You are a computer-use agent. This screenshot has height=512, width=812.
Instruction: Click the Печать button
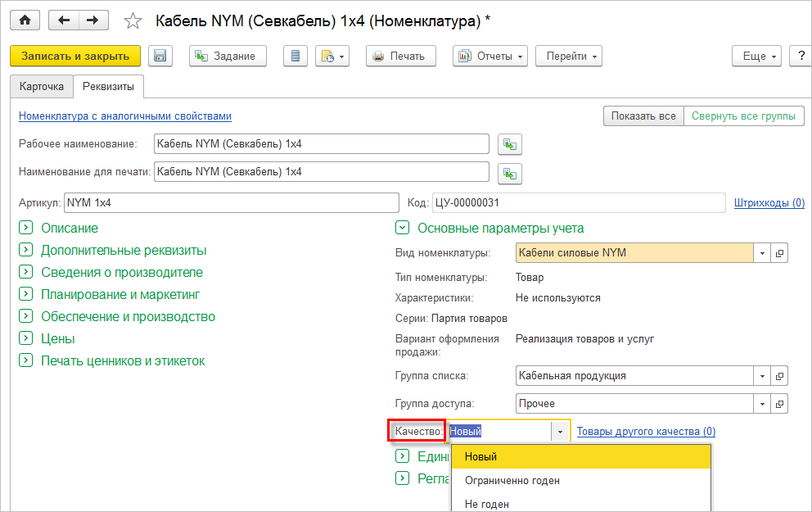tap(401, 56)
